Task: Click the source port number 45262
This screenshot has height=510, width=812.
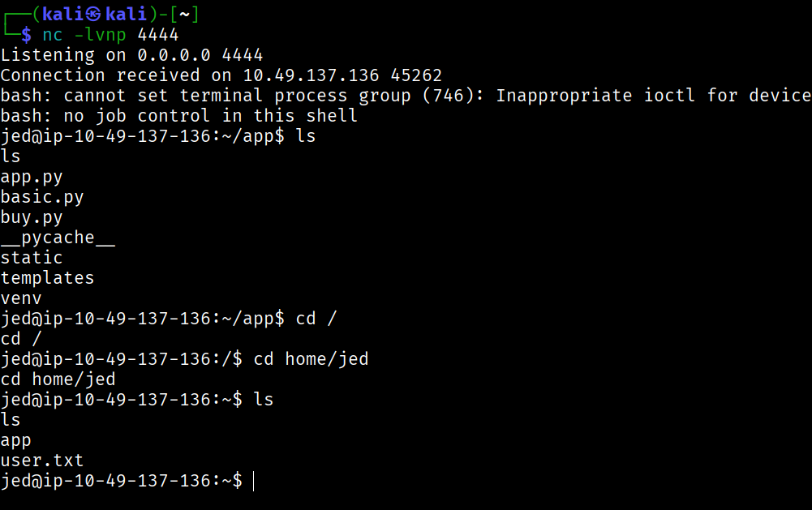Action: (416, 75)
